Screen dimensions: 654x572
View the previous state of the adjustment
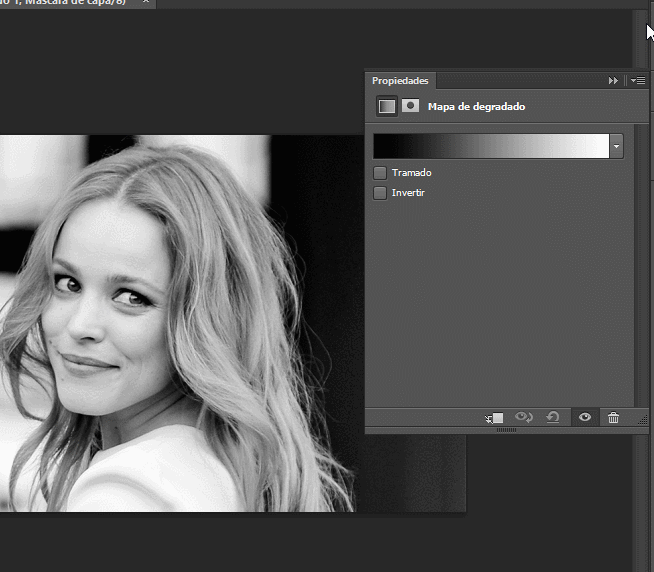(x=524, y=417)
